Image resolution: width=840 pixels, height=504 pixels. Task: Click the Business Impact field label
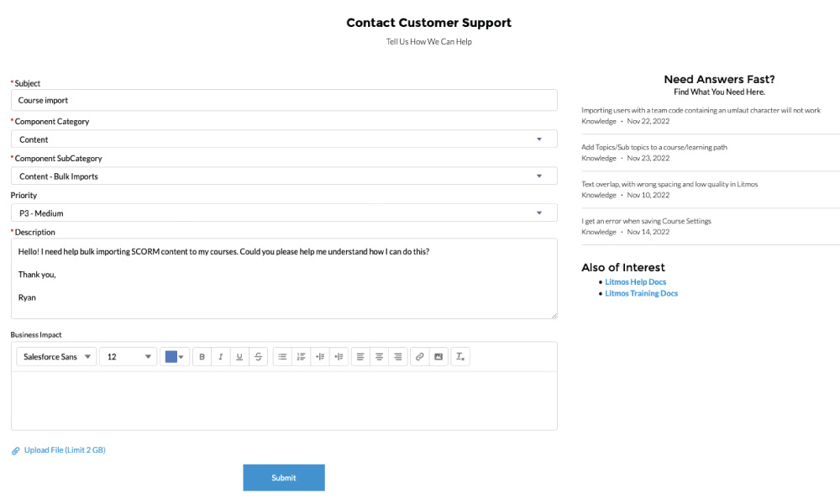tap(36, 335)
